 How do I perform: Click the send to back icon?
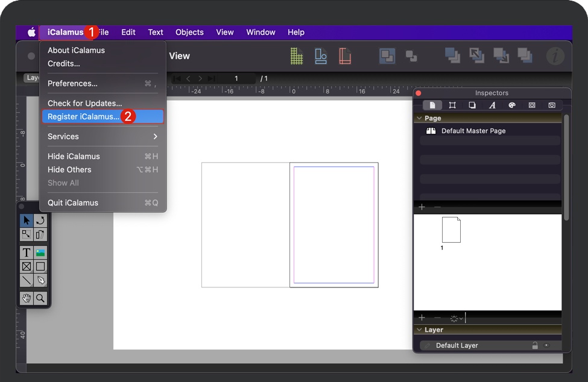525,55
